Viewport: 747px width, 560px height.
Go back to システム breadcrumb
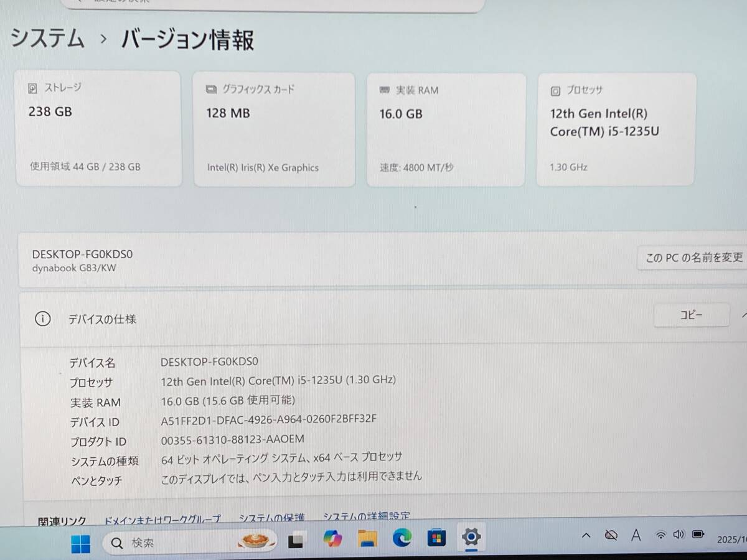coord(48,39)
